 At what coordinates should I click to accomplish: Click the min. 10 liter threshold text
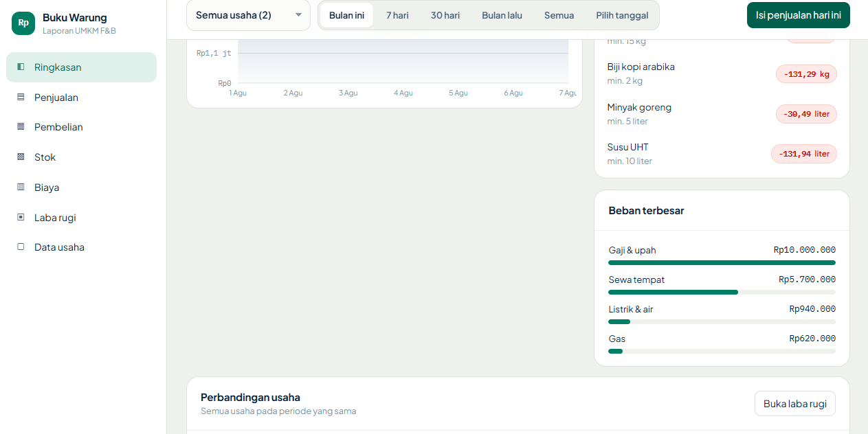tap(630, 161)
